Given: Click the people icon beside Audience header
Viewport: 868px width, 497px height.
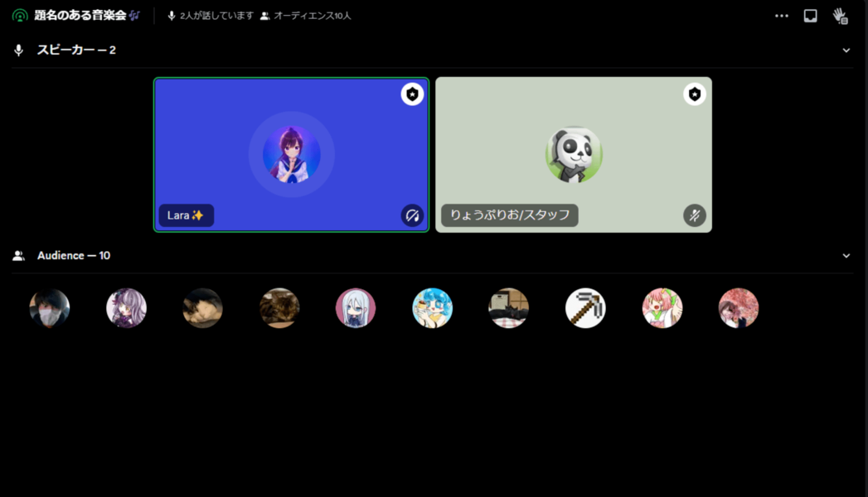Looking at the screenshot, I should 18,256.
